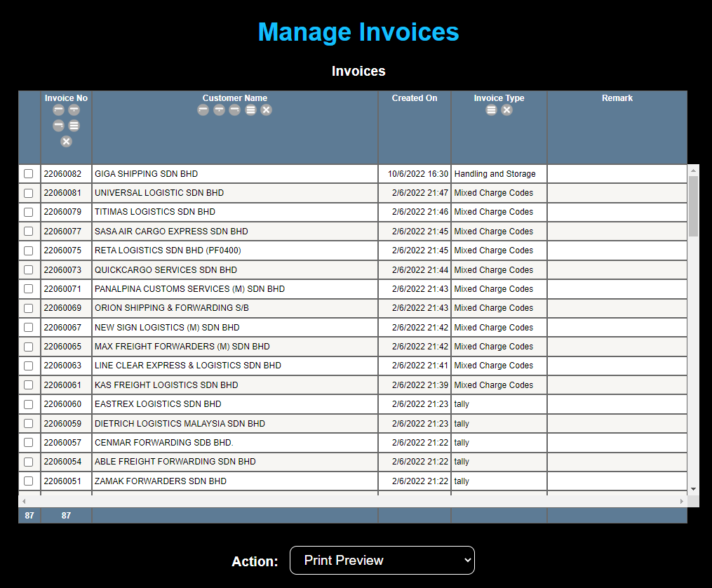Click tally cell in invoice 22060059 row

point(499,424)
